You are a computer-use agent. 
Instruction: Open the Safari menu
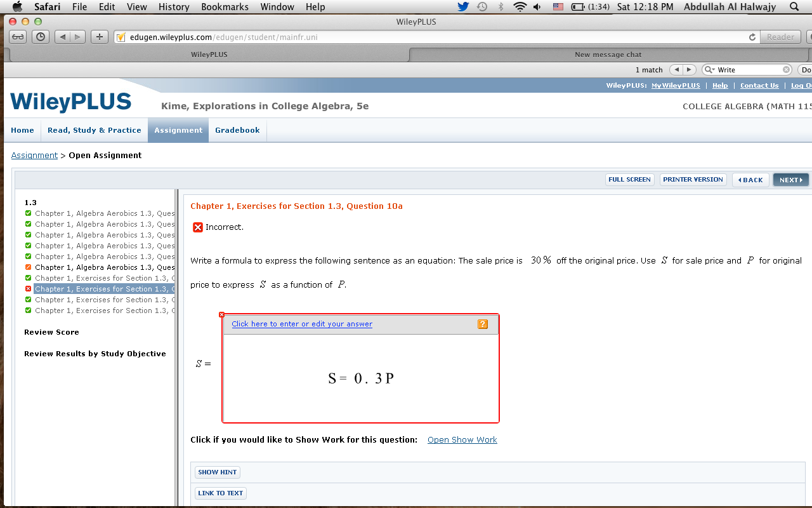tap(48, 7)
